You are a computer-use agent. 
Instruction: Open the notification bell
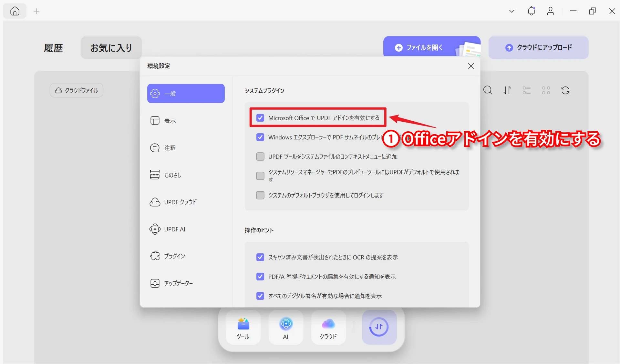[x=531, y=11]
